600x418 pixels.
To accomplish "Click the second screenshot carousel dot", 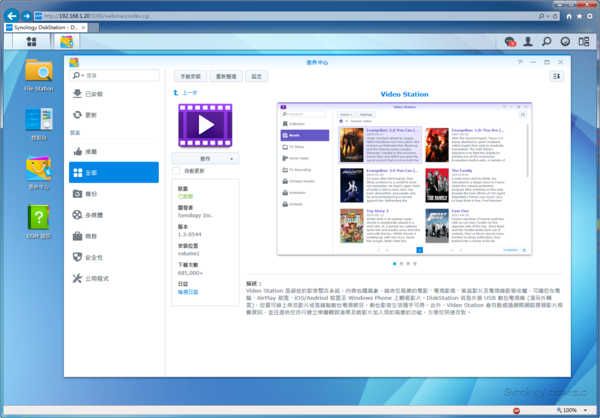I will pyautogui.click(x=402, y=264).
